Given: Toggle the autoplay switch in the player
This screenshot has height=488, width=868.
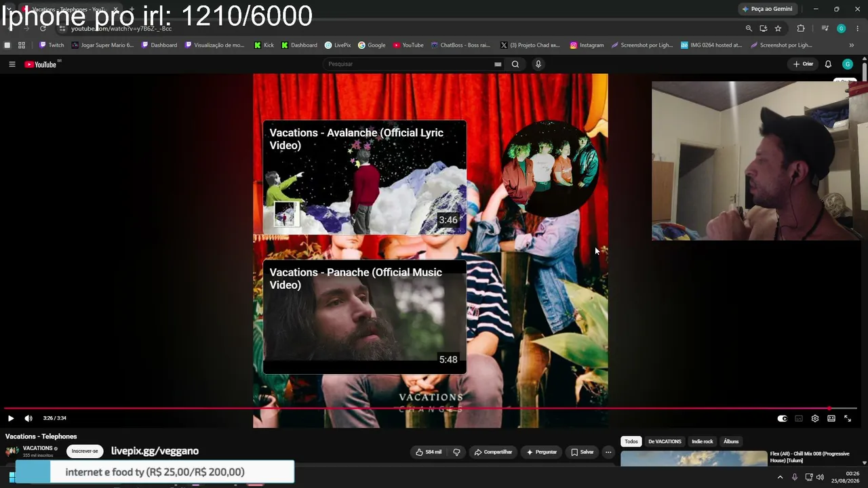Looking at the screenshot, I should pos(782,419).
